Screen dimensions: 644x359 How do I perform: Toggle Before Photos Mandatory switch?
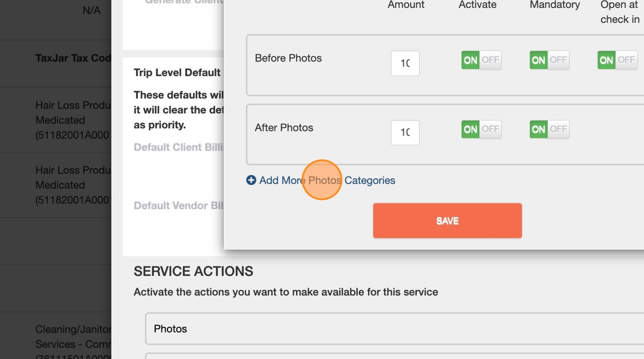[x=549, y=60]
